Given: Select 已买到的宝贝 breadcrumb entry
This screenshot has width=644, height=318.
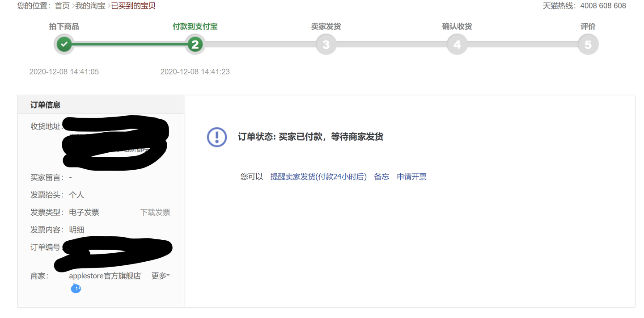Looking at the screenshot, I should 132,6.
